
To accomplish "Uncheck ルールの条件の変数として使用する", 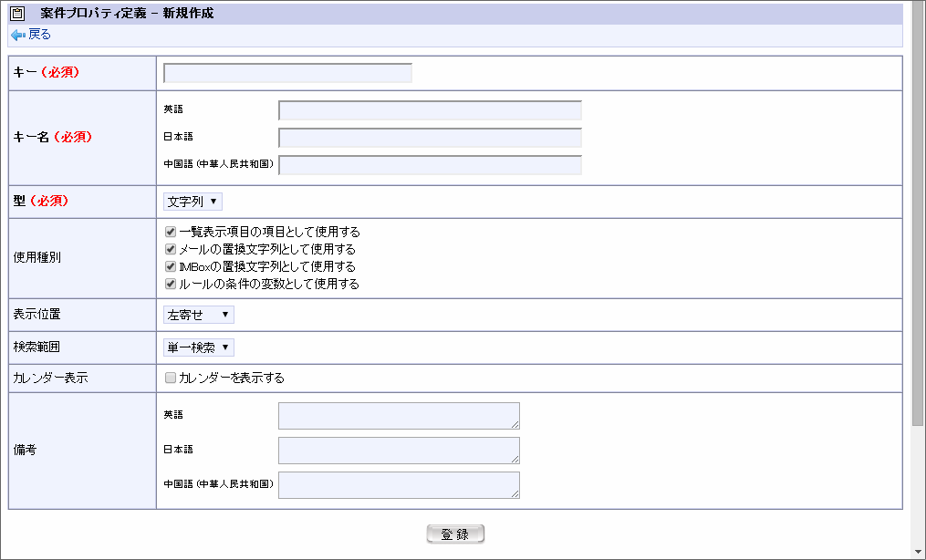I will tap(171, 284).
